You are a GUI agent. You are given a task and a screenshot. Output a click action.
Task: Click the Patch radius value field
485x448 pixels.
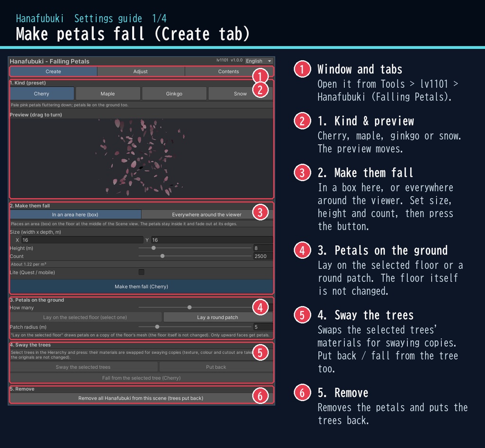point(263,327)
